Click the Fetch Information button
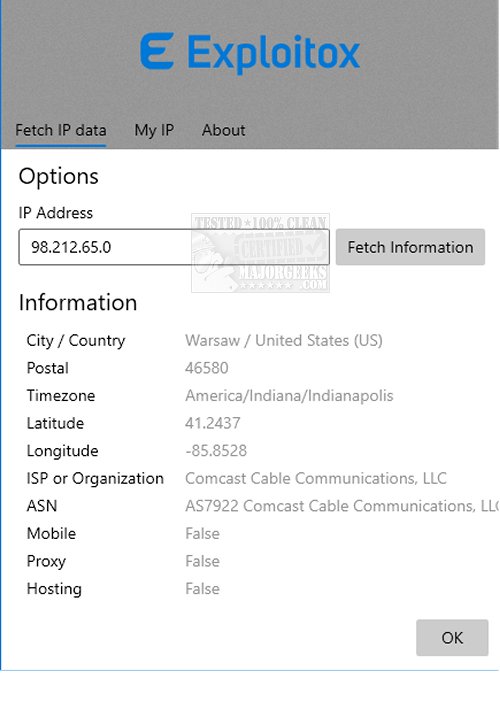The image size is (500, 716). [410, 247]
